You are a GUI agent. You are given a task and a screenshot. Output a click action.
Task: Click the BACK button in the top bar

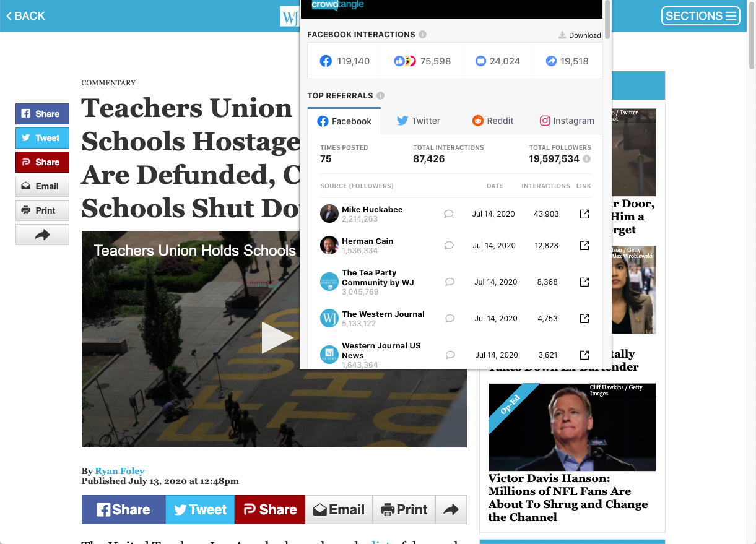(25, 15)
